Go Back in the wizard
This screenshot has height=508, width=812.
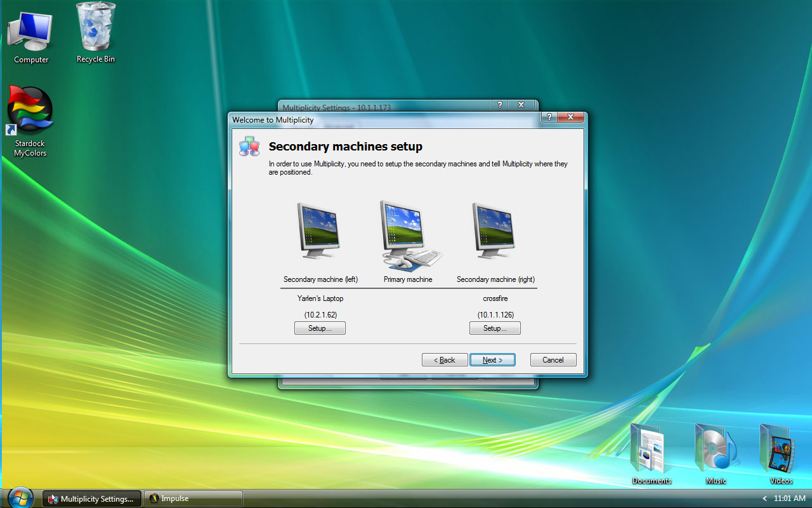click(445, 360)
